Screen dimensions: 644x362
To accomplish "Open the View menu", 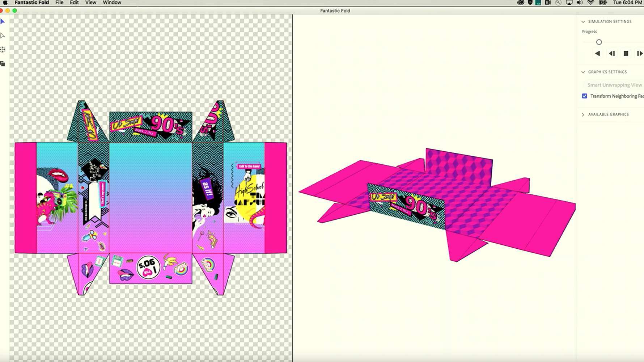I will 90,3.
